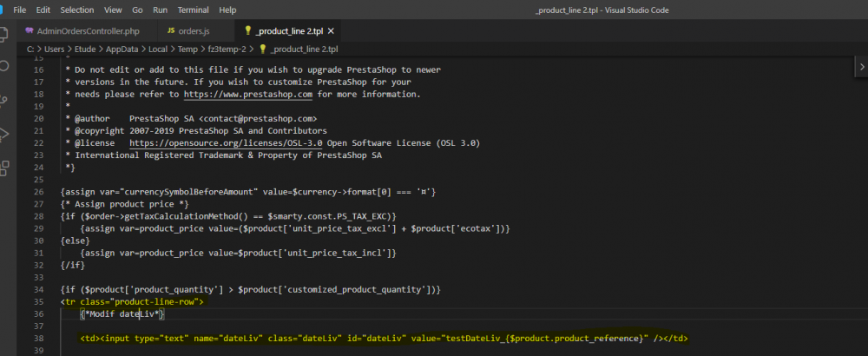Expand the Temp breadcrumb segment

(187, 49)
